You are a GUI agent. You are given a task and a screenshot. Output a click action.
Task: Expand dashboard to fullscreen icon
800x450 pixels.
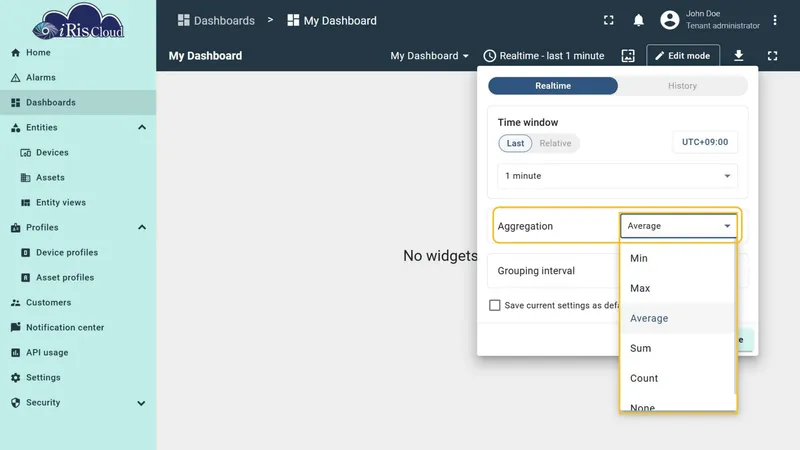(772, 56)
